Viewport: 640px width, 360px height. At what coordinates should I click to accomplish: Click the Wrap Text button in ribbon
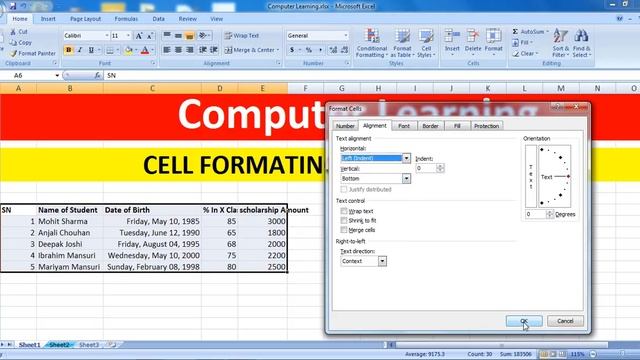tap(242, 36)
